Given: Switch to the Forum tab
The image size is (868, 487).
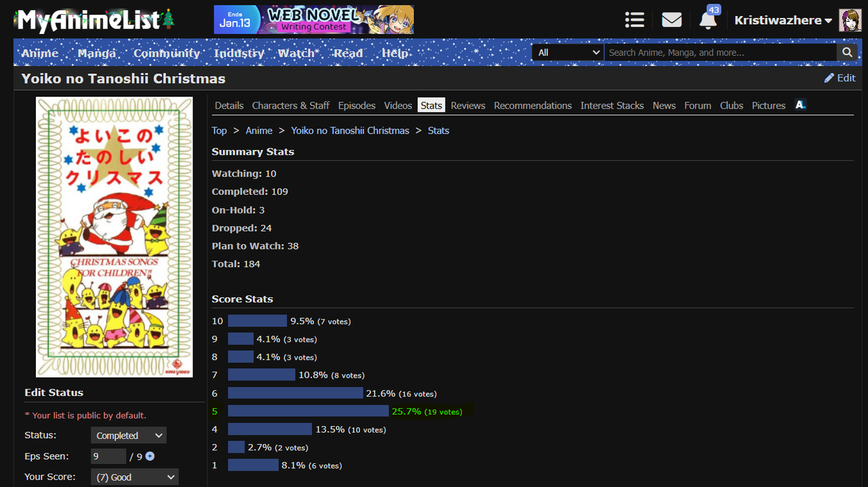Looking at the screenshot, I should tap(698, 105).
